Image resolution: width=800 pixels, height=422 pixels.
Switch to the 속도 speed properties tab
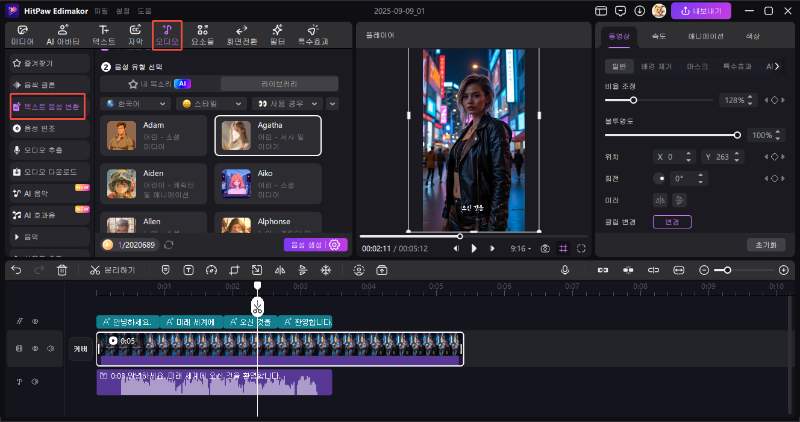659,36
